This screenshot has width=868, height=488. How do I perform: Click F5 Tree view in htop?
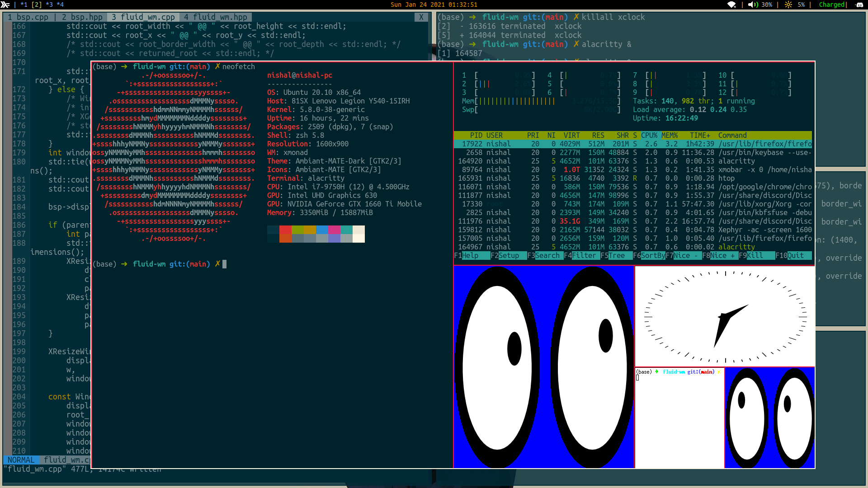tap(616, 255)
